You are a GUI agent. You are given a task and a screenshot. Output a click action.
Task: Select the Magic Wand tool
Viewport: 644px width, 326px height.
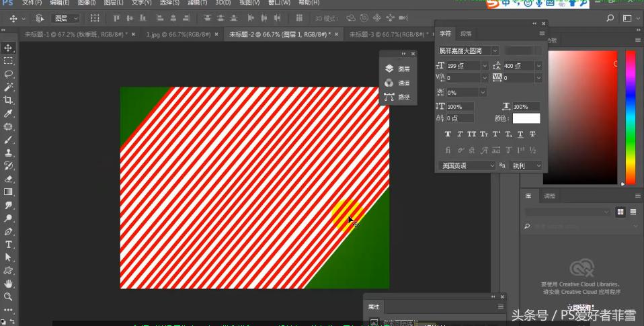pos(8,87)
